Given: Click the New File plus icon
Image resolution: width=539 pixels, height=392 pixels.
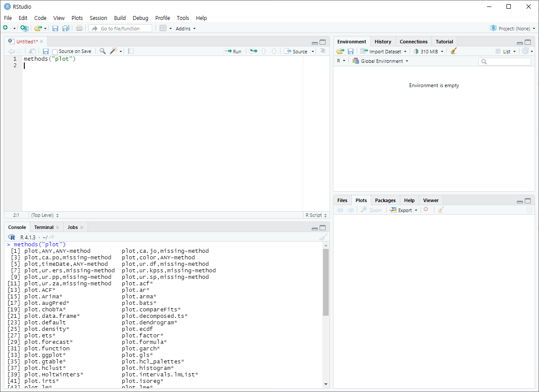Looking at the screenshot, I should pos(6,28).
